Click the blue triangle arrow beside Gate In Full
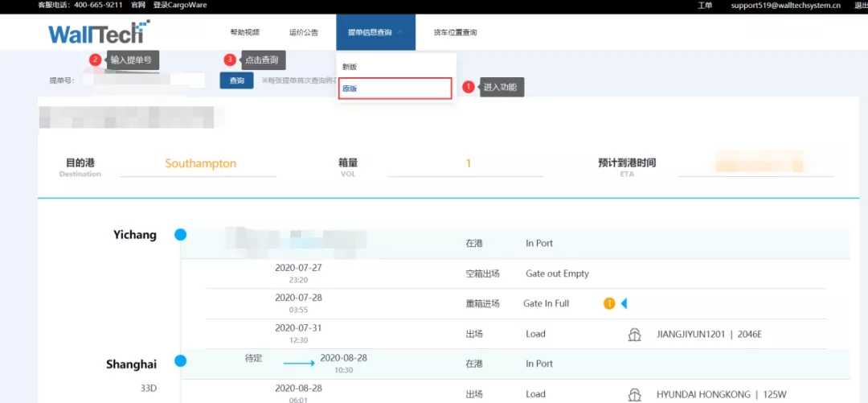The height and width of the screenshot is (403, 868). [624, 304]
